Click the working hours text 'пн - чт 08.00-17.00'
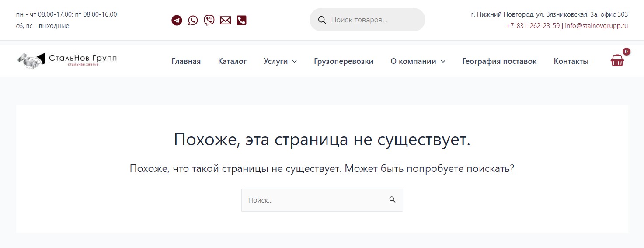Image resolution: width=644 pixels, height=248 pixels. pyautogui.click(x=44, y=14)
